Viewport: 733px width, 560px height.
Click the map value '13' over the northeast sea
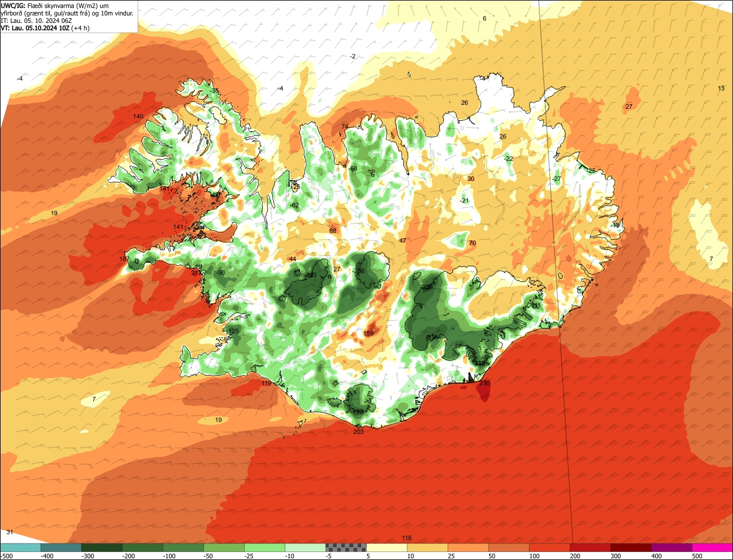(x=721, y=88)
